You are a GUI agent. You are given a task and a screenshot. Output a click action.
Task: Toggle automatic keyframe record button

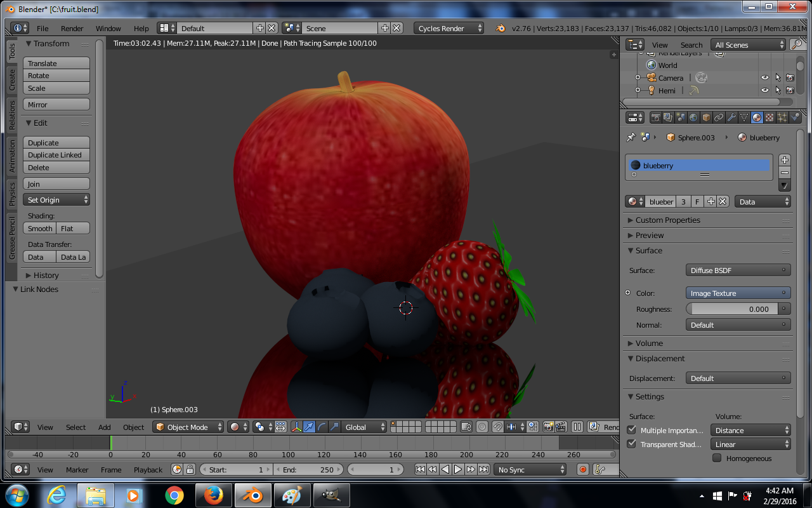(583, 469)
